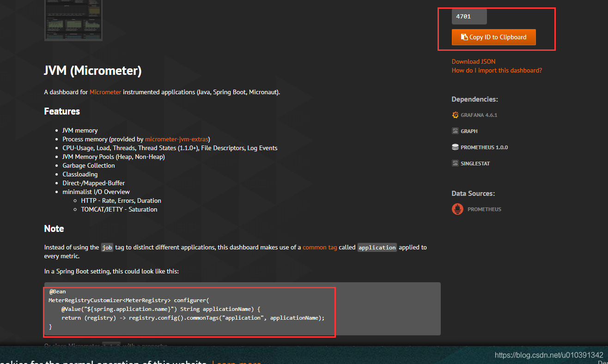Click the GRAPH panel icon
Viewport: 608px width, 364px height.
[455, 131]
